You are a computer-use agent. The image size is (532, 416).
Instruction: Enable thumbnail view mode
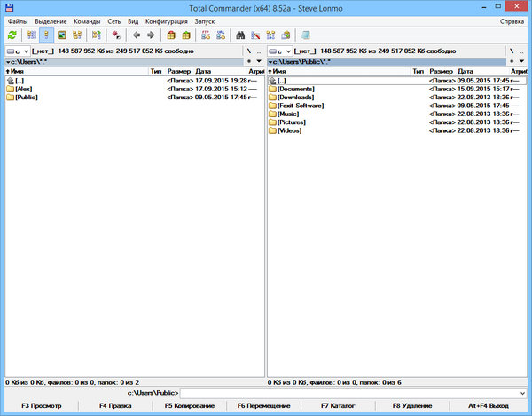pos(62,35)
